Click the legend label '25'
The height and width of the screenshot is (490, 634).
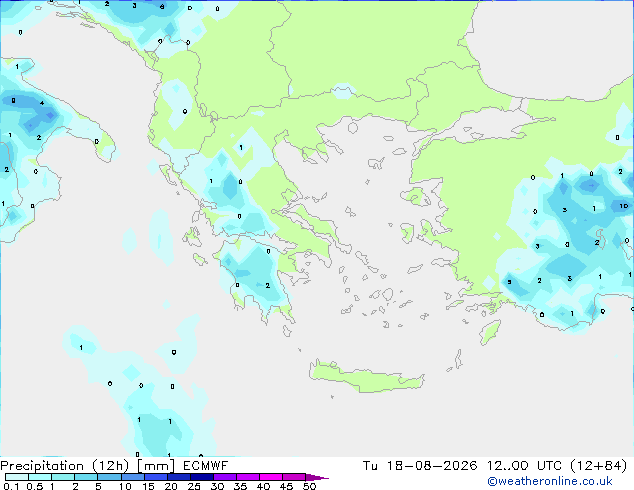point(194,486)
